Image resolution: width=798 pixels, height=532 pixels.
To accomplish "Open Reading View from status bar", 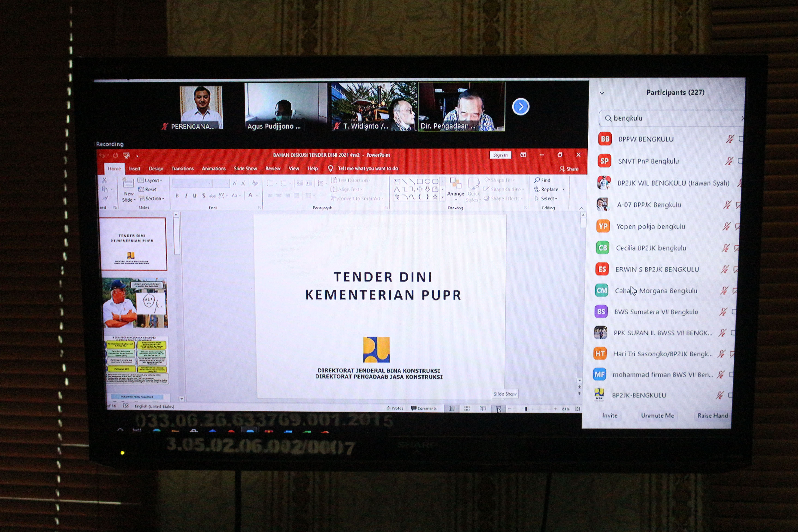I will tap(482, 408).
